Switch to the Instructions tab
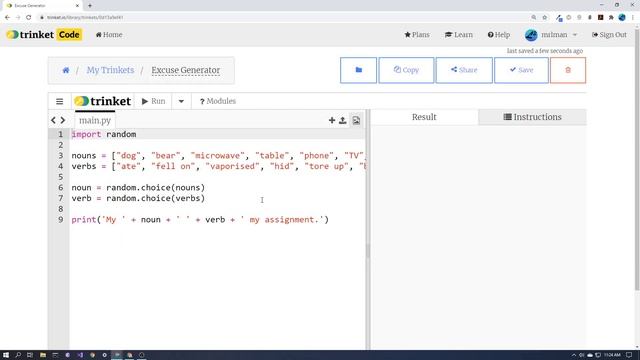The height and width of the screenshot is (360, 640). (532, 117)
